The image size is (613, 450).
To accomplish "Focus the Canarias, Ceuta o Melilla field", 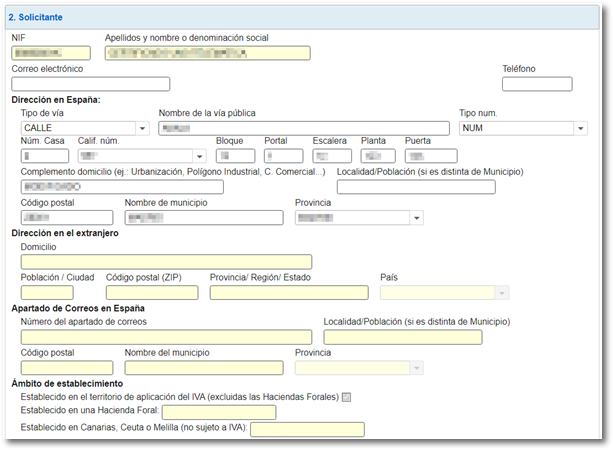I will 307,429.
